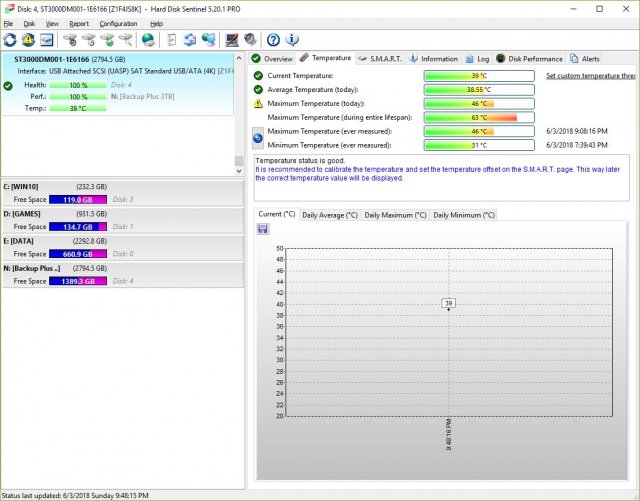
Task: Click the 39 data point label on graph
Action: [449, 303]
